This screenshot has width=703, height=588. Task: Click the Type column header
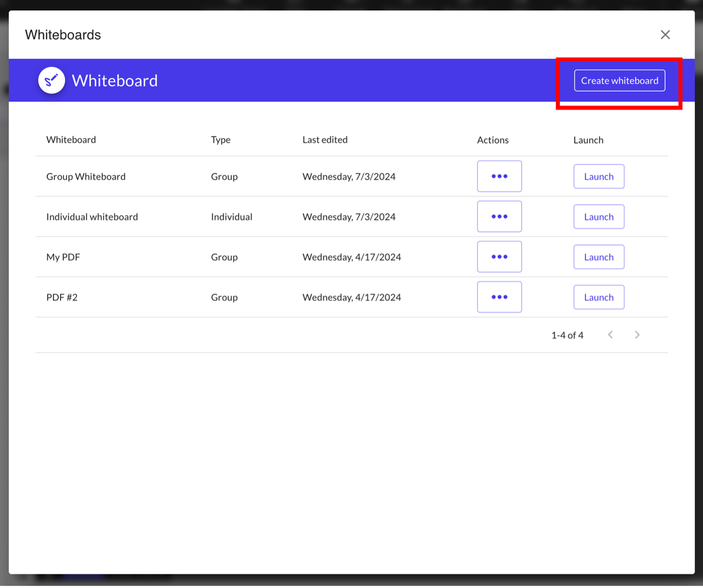[x=220, y=140]
